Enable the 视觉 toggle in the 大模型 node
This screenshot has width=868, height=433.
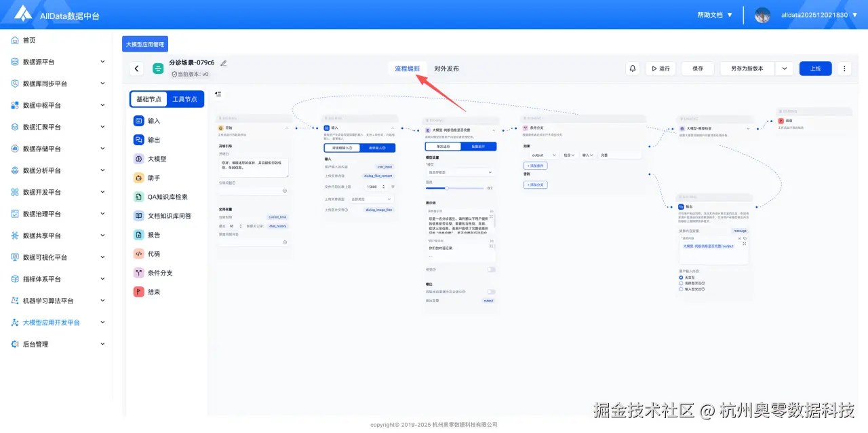pos(491,269)
